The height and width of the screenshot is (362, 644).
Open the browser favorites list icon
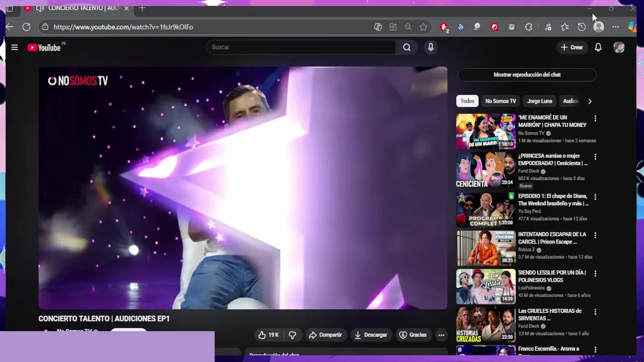coord(565,27)
